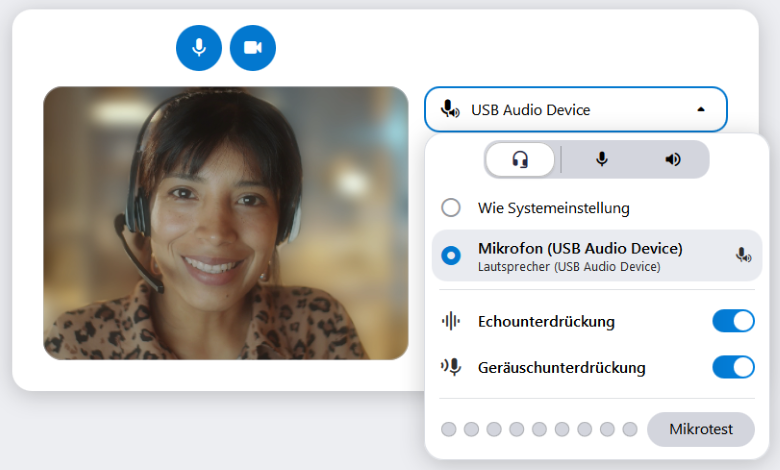Click mic icon inside USB Audio Device box
This screenshot has width=780, height=470.
click(451, 110)
